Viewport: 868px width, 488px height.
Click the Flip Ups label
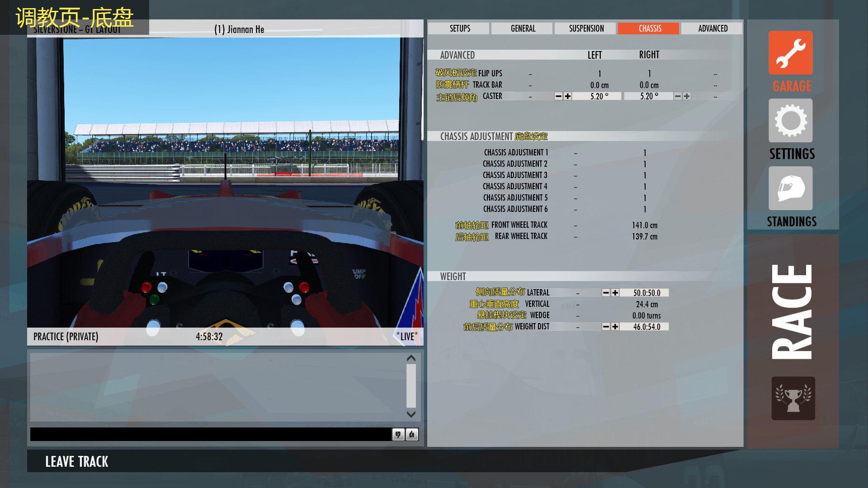[490, 73]
